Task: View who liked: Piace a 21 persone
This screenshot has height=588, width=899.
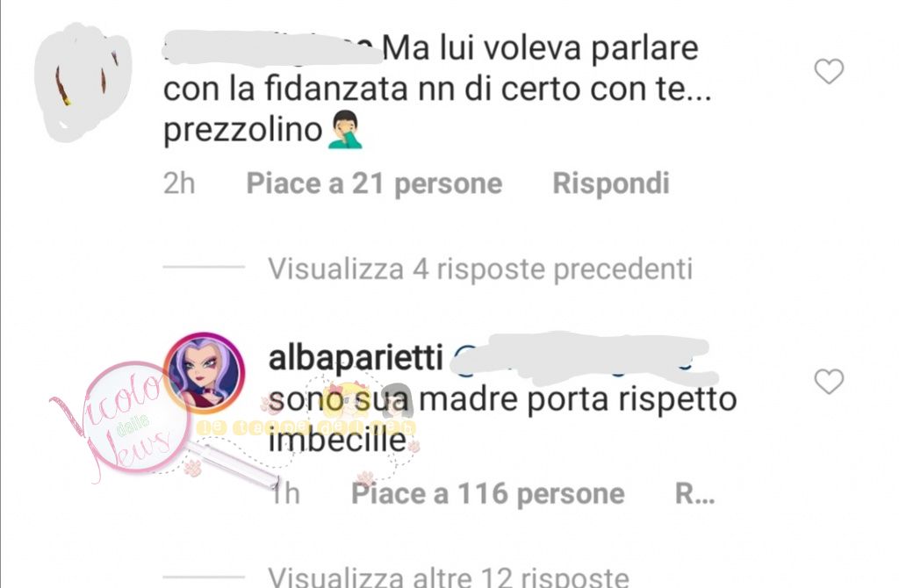Action: (374, 184)
